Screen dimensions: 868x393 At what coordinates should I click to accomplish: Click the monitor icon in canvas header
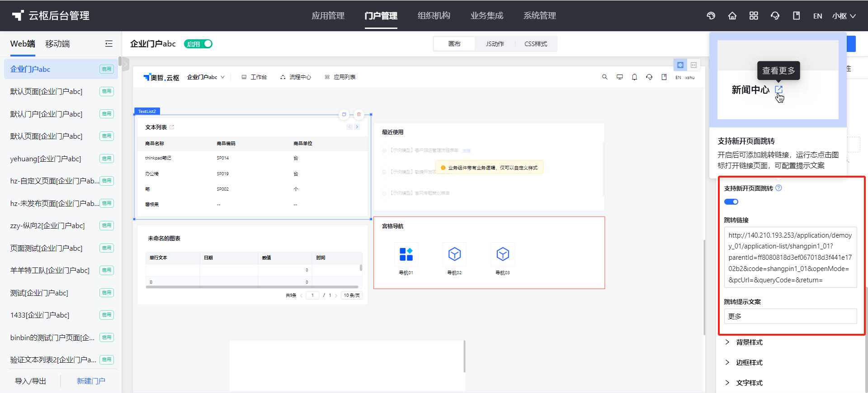click(620, 77)
